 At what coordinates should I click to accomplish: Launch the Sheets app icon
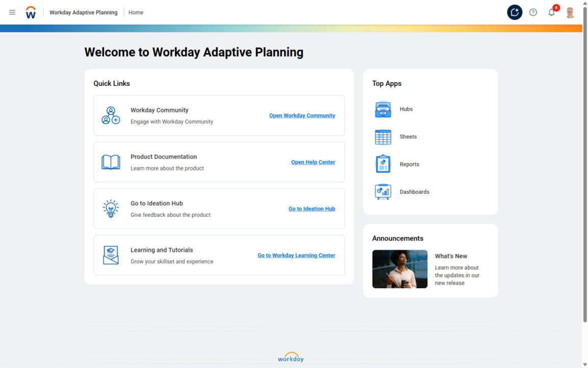[383, 137]
